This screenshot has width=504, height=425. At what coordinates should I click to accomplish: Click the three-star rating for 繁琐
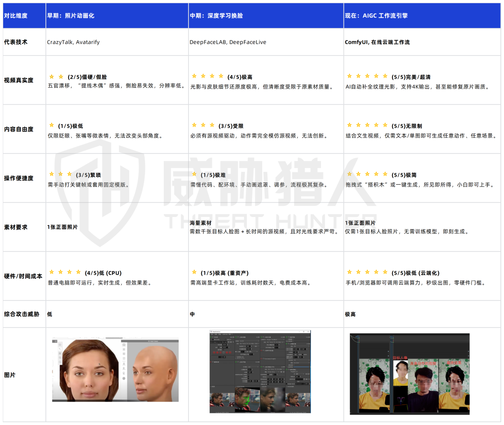61,174
